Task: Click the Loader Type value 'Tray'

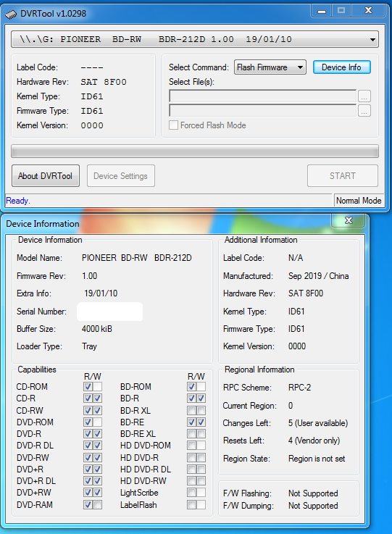Action: pyautogui.click(x=90, y=346)
